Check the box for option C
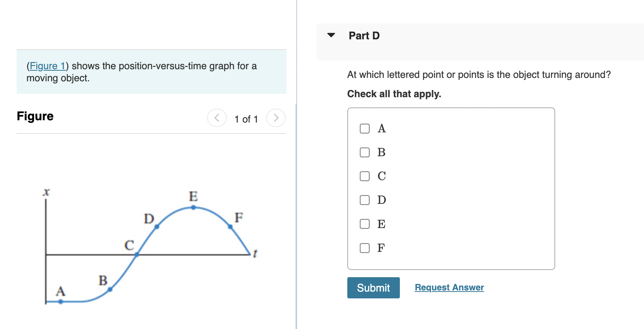 click(x=364, y=175)
